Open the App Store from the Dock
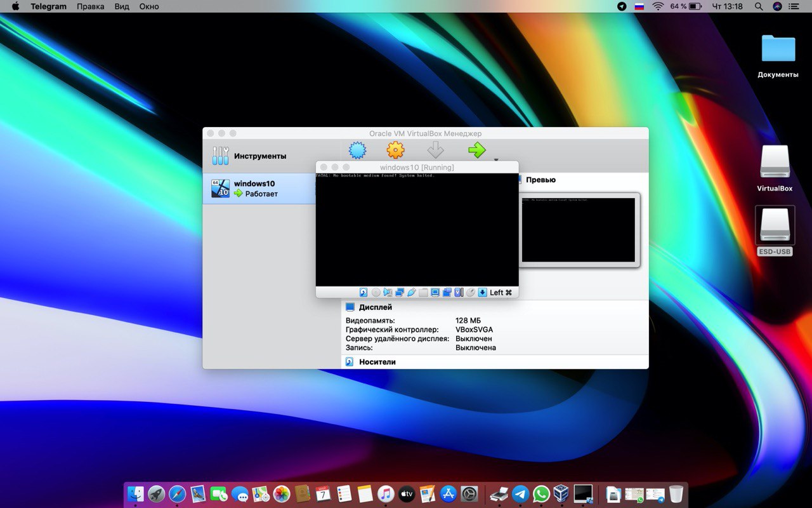Viewport: 812px width, 508px height. click(x=449, y=493)
